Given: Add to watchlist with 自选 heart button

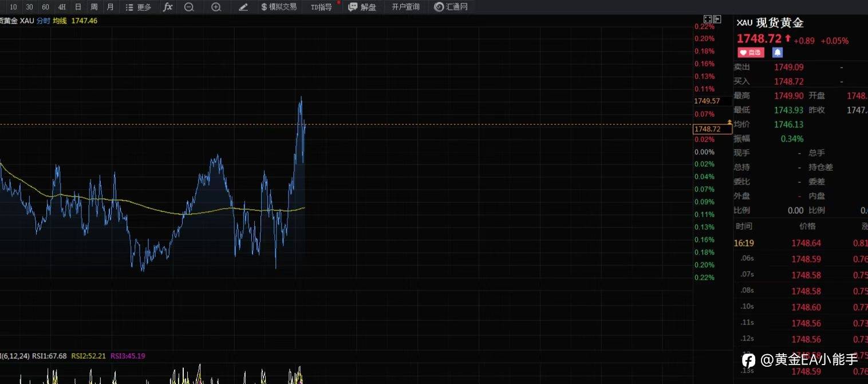Looking at the screenshot, I should coord(751,52).
